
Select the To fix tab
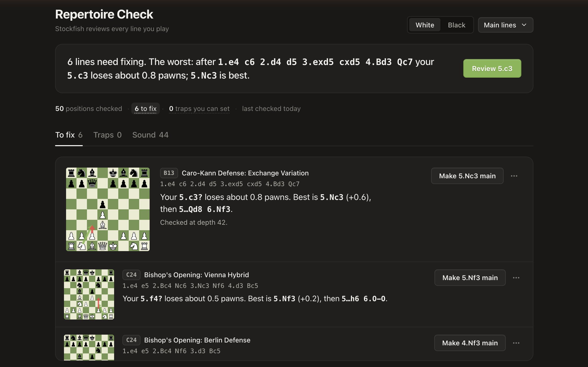[69, 135]
